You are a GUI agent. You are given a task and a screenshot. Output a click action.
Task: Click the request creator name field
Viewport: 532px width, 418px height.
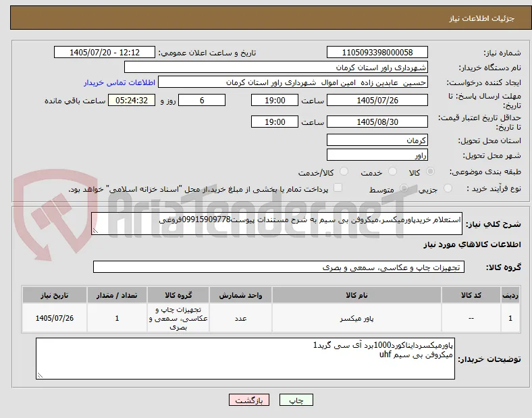click(x=293, y=82)
